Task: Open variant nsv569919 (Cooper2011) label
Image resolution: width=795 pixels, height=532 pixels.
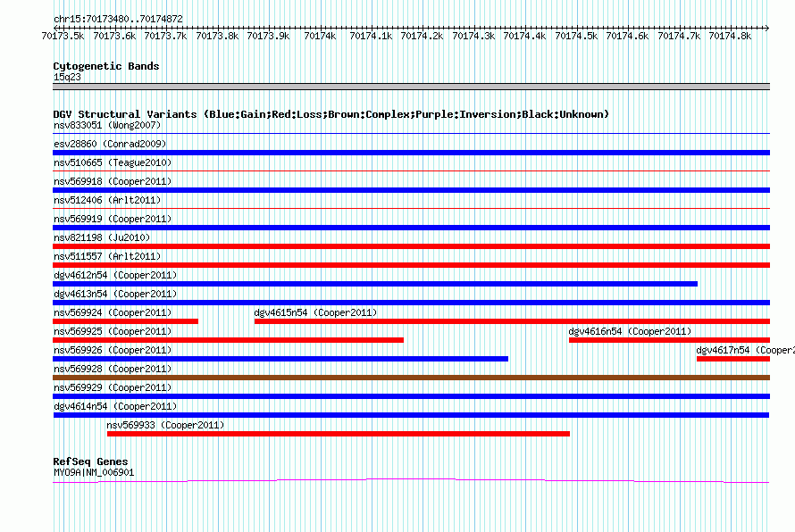Action: (x=113, y=219)
